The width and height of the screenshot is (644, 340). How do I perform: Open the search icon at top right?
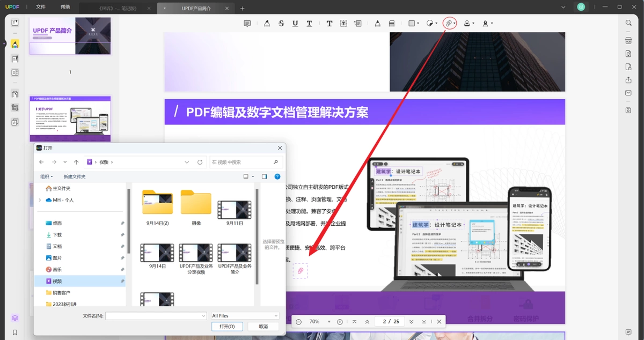click(628, 23)
